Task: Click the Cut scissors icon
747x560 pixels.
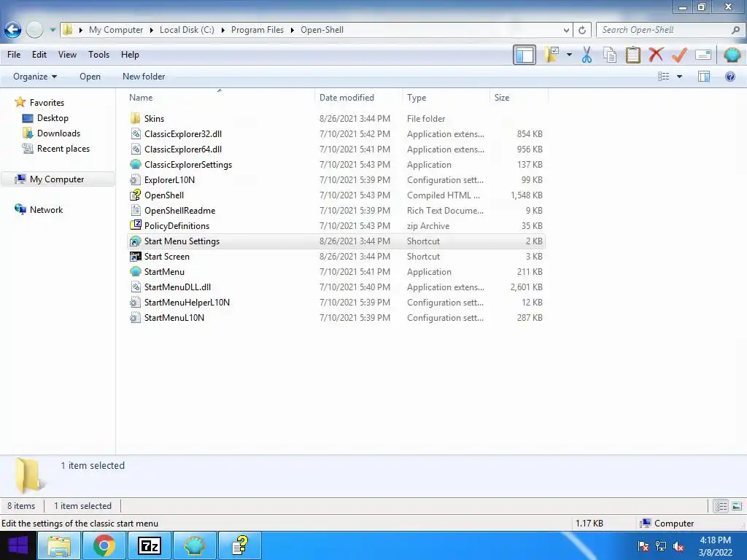Action: pos(587,55)
